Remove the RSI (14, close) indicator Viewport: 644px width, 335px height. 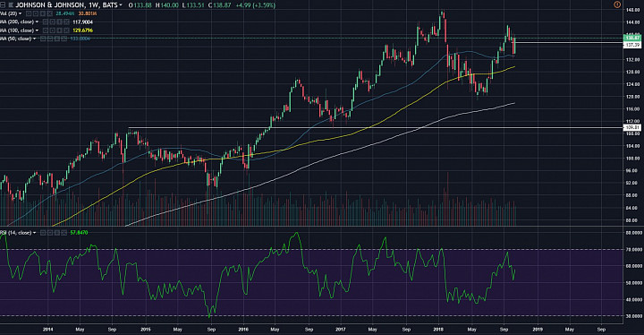point(65,233)
